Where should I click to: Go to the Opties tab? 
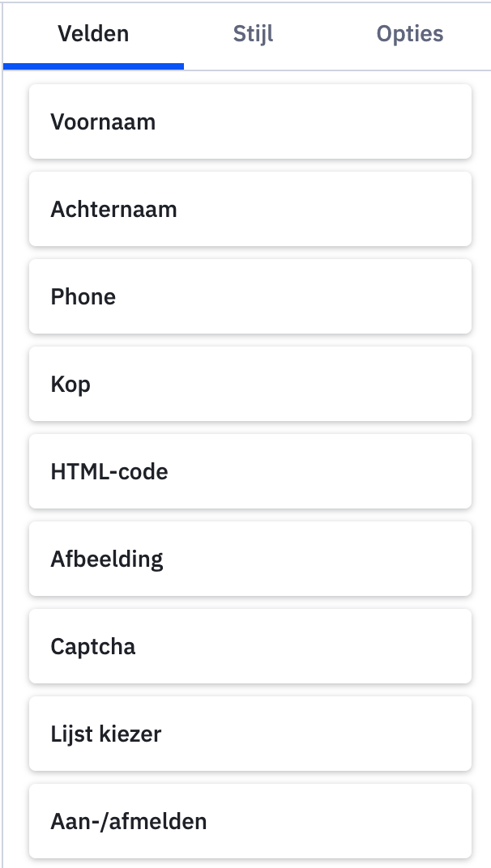pyautogui.click(x=409, y=35)
